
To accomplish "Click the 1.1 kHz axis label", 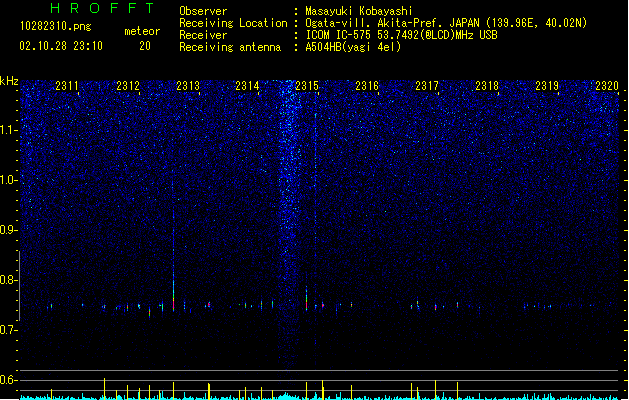I will tap(9, 130).
